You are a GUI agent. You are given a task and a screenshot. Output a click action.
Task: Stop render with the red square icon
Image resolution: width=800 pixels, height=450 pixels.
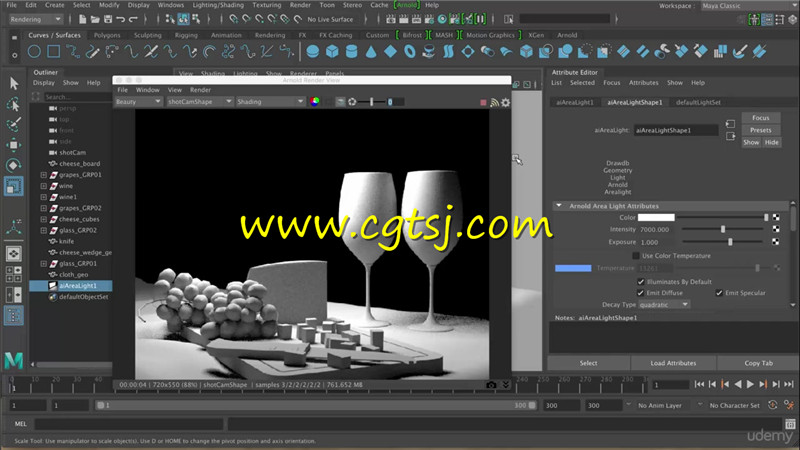(x=483, y=102)
